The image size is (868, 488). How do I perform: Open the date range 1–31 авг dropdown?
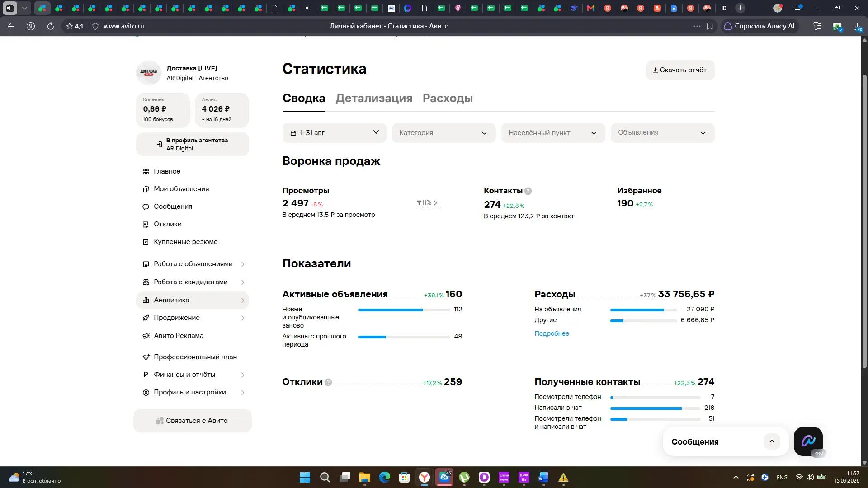(x=335, y=133)
